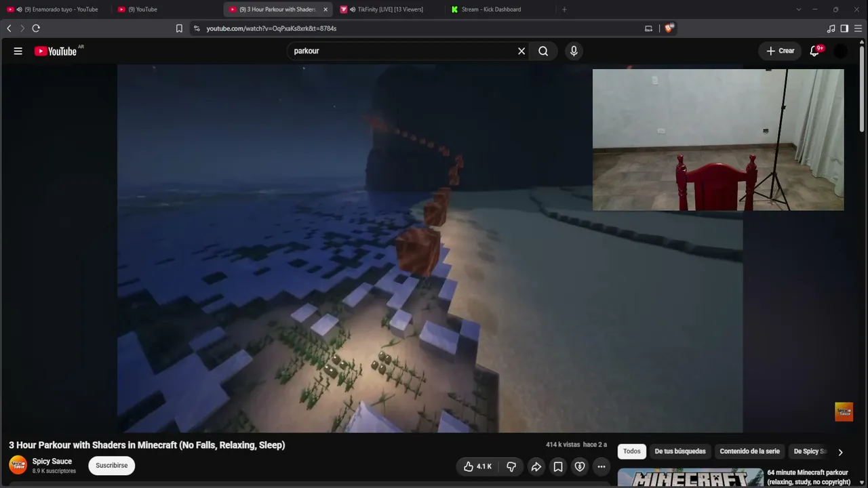
Task: Share the video using the arrow icon
Action: [x=536, y=466]
